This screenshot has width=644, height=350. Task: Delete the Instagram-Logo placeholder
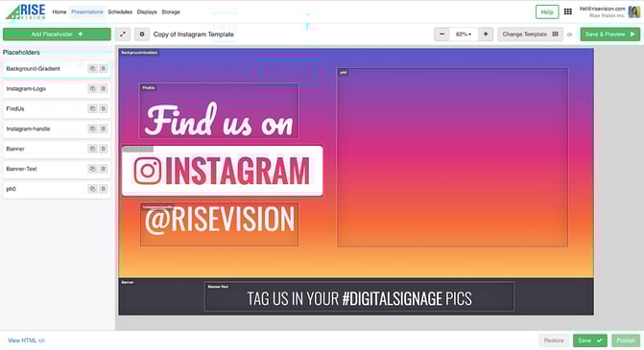point(103,88)
